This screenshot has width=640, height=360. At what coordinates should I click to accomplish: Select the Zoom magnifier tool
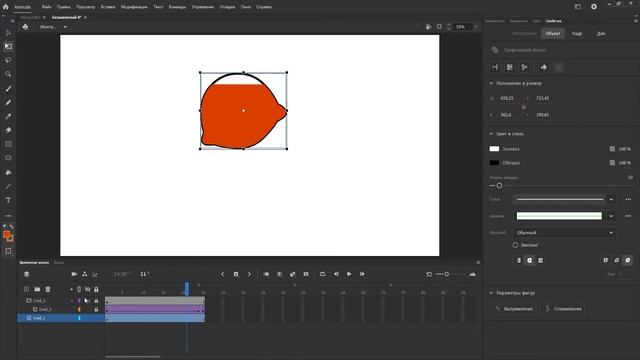pyautogui.click(x=8, y=74)
